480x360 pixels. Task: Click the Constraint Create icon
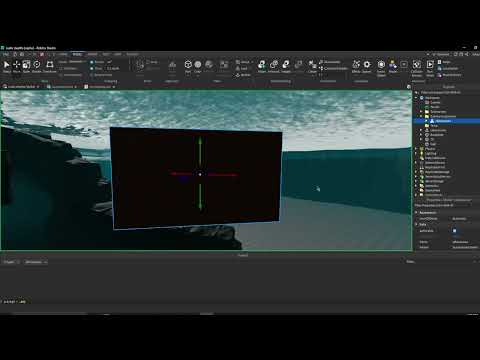(x=312, y=66)
